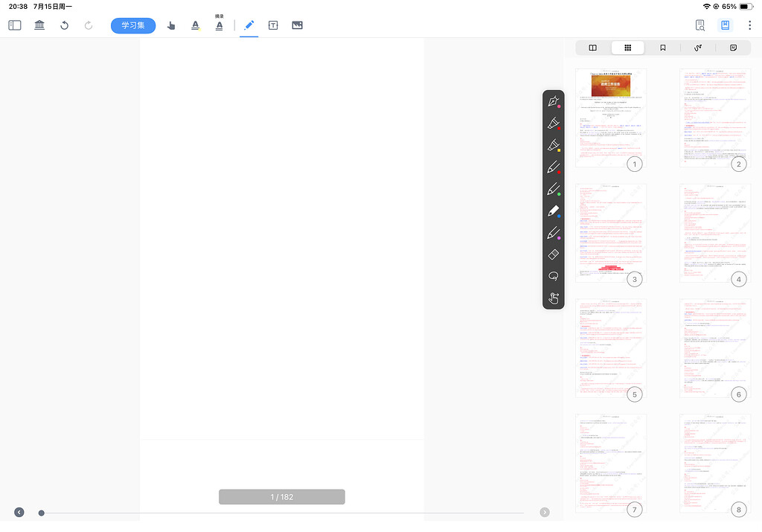
Task: Select the fountain pen with red dot
Action: [554, 101]
